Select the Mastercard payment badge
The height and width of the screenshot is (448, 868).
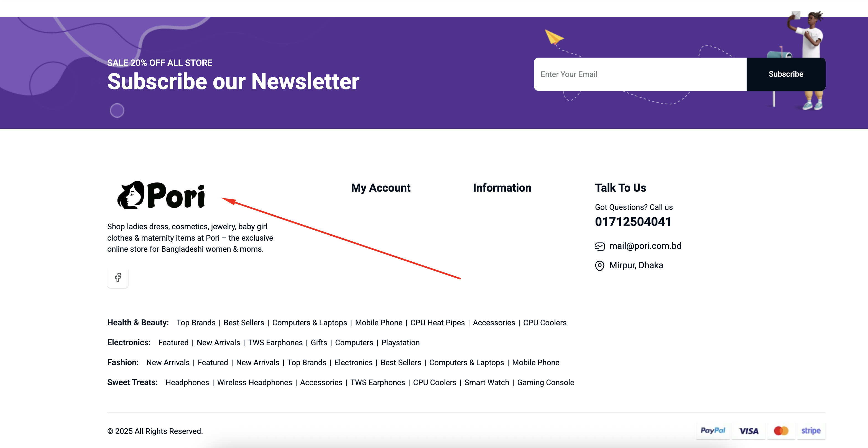pos(781,431)
